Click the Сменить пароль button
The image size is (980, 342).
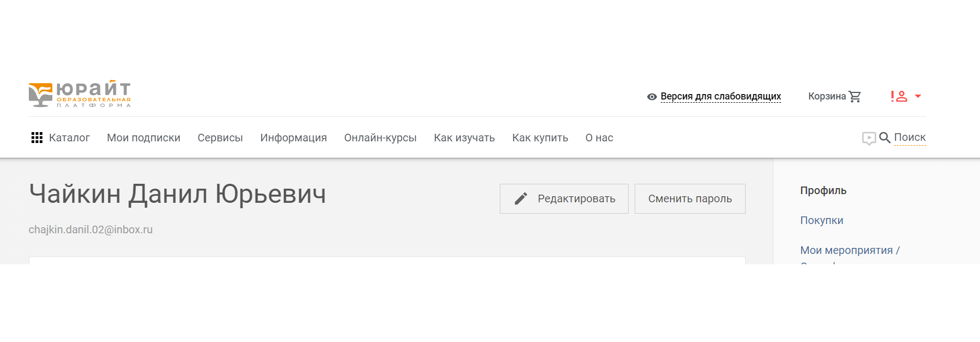pyautogui.click(x=690, y=198)
